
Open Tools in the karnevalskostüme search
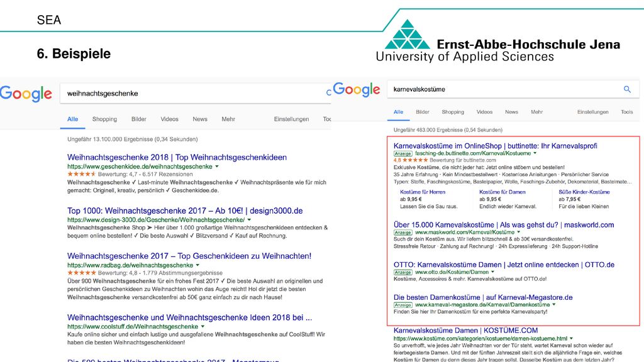pyautogui.click(x=627, y=112)
